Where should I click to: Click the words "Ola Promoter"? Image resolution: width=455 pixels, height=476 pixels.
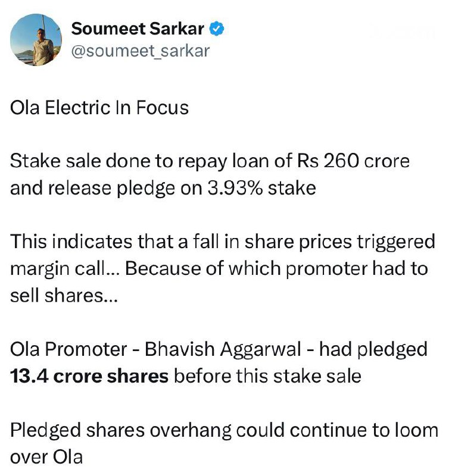pos(66,349)
